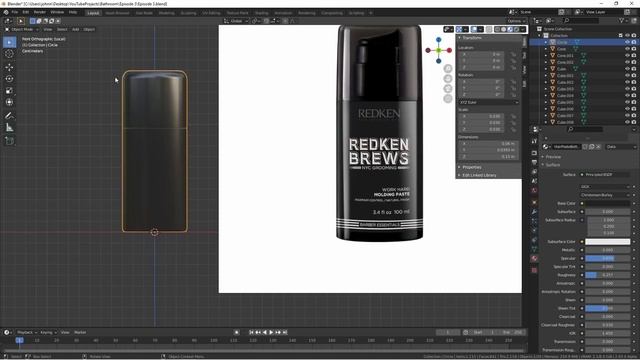Open the Material properties tab icon
640x360 pixels.
(534, 258)
